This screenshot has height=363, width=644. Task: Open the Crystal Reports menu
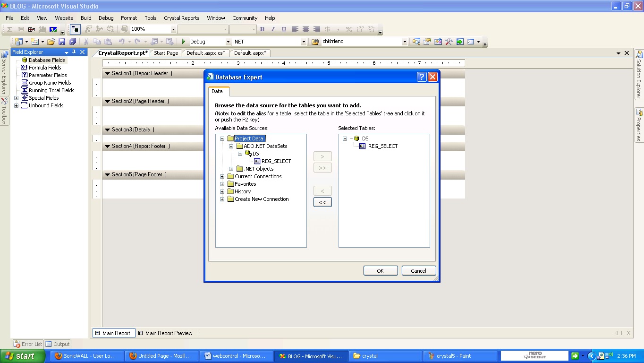[x=182, y=18]
